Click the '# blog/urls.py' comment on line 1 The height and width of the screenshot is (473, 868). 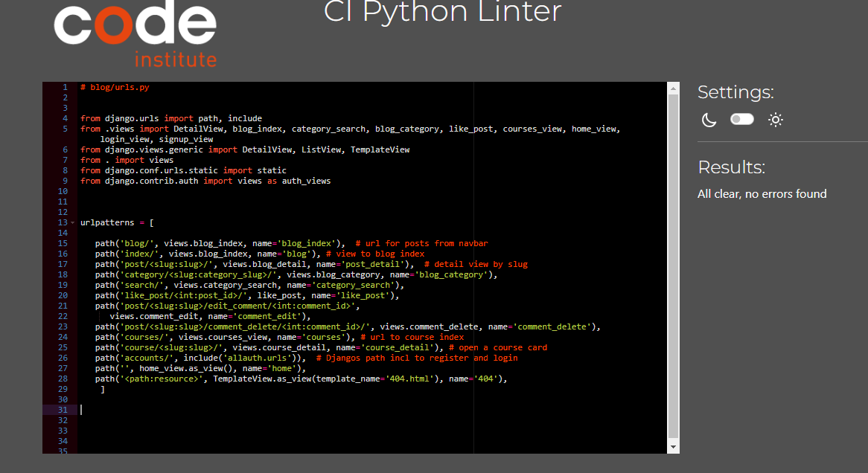pyautogui.click(x=115, y=87)
